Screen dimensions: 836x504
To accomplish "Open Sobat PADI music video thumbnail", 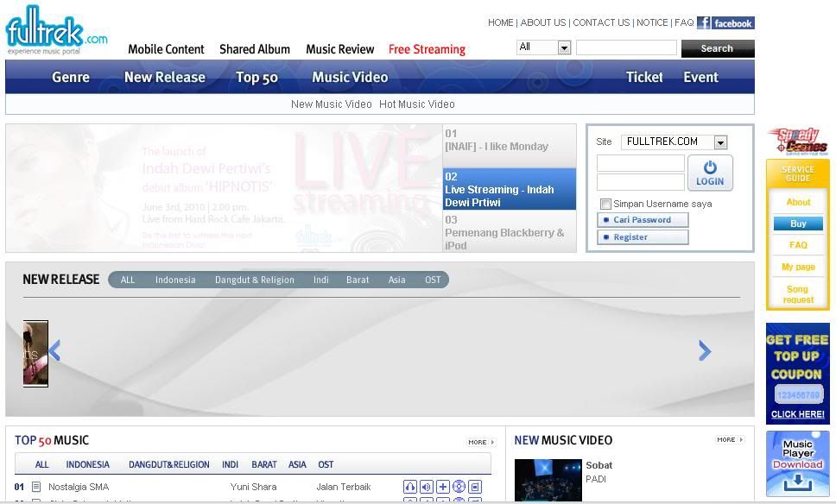I will (548, 480).
